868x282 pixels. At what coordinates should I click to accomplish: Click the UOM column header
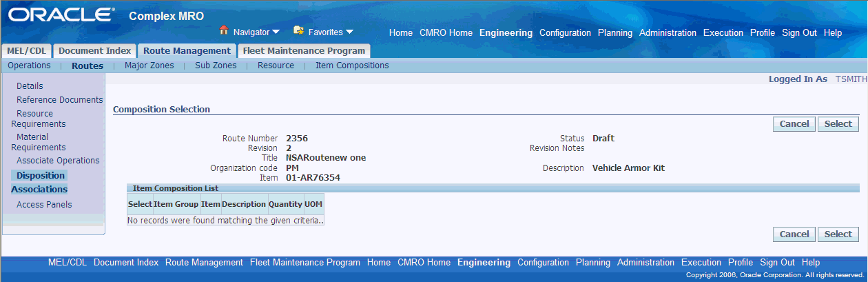[313, 204]
